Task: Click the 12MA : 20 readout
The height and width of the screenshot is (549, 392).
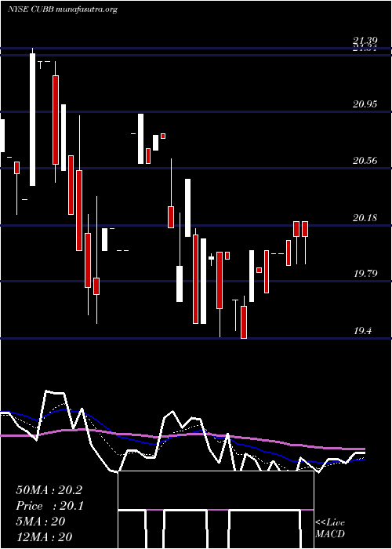Action: click(44, 537)
